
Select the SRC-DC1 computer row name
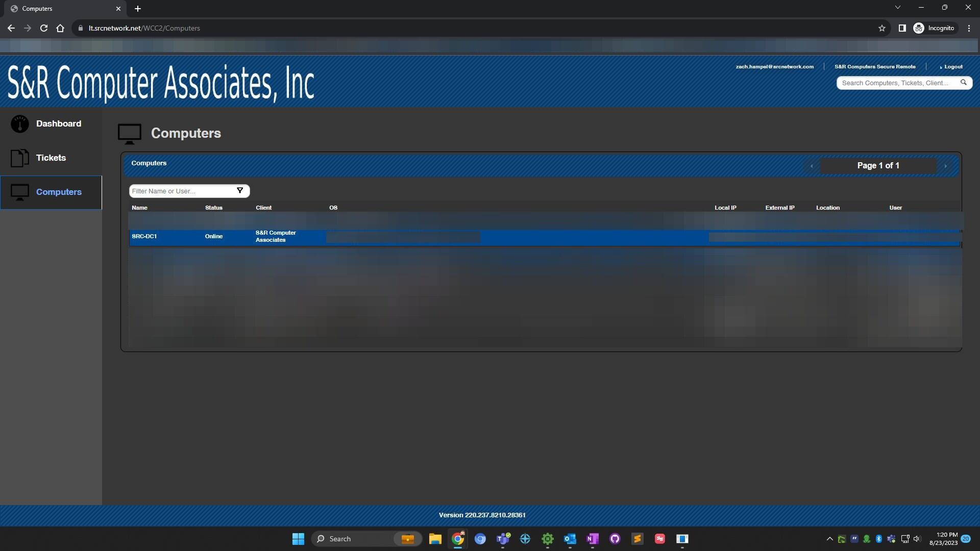tap(144, 236)
